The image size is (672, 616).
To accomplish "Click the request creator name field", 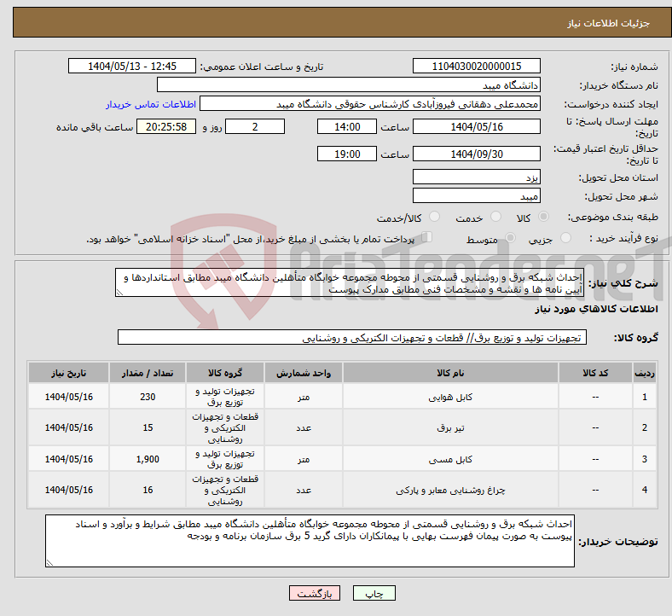I will tap(370, 104).
